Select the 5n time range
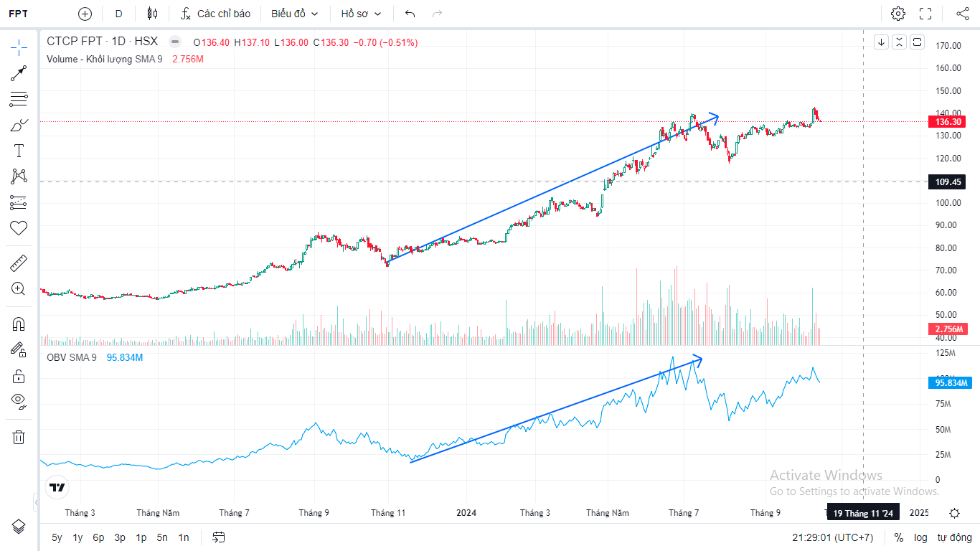980x551 pixels. pos(162,537)
